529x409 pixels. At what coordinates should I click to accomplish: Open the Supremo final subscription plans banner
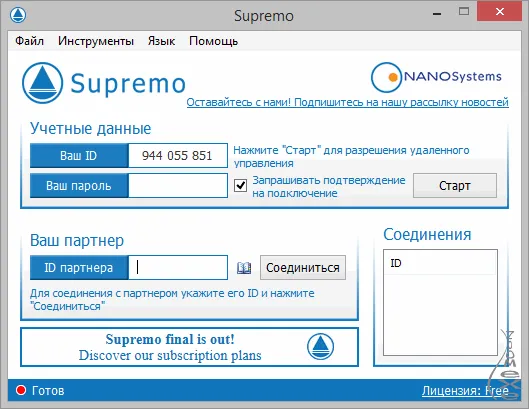click(x=189, y=347)
